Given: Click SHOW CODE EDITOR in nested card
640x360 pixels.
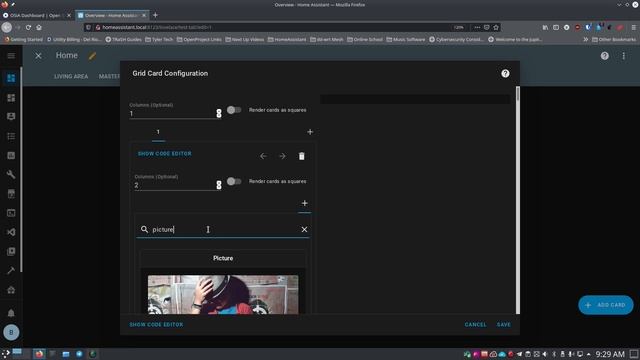Looking at the screenshot, I should [x=164, y=154].
